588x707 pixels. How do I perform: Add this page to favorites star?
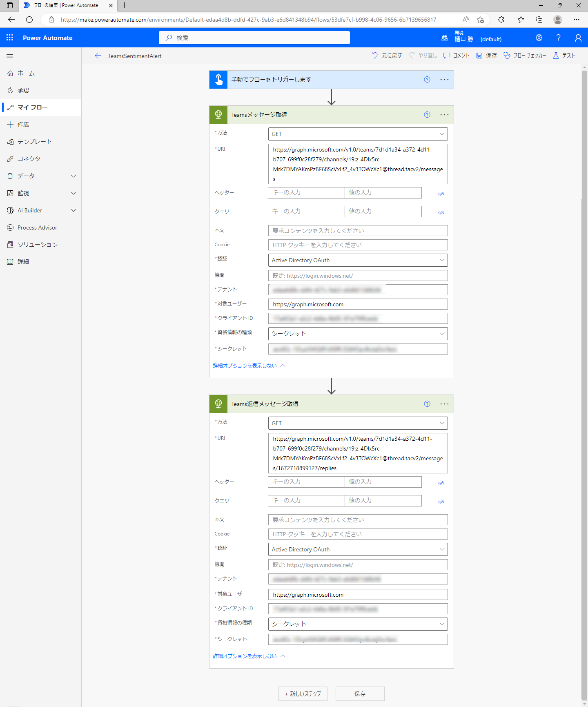tap(480, 20)
